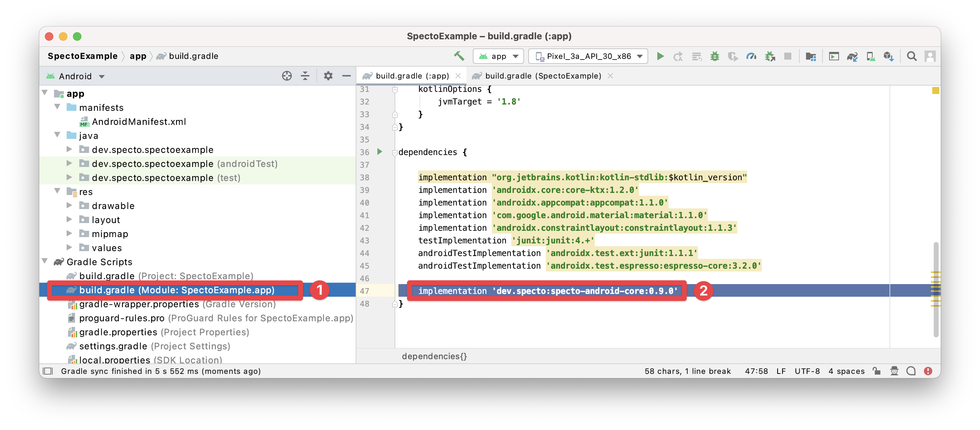The height and width of the screenshot is (430, 980).
Task: Expand dev.specto.spectoexample (test) package
Action: (69, 177)
